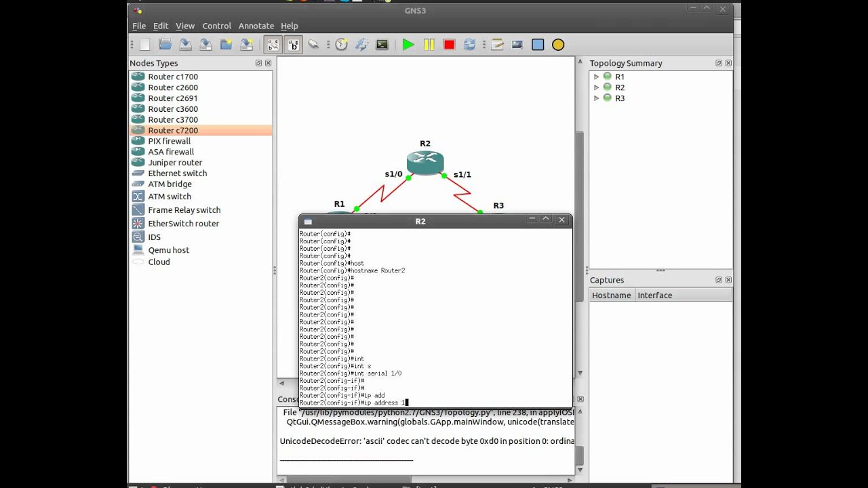
Task: Open the Snapshot clock icon
Action: pyautogui.click(x=341, y=45)
